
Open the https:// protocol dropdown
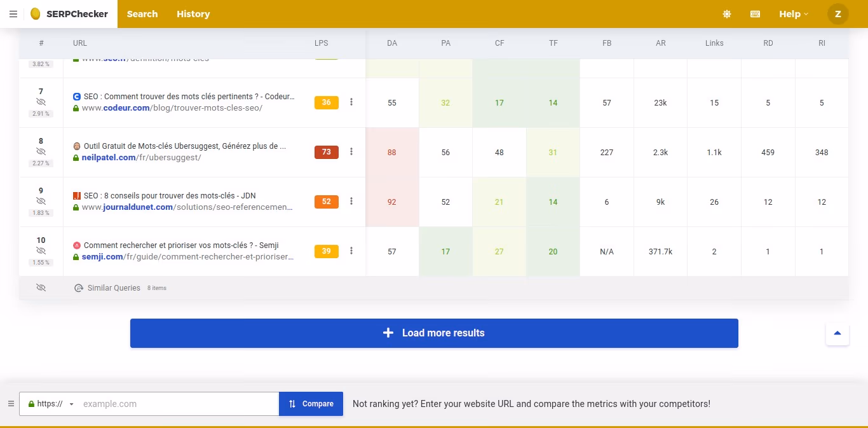coord(51,404)
